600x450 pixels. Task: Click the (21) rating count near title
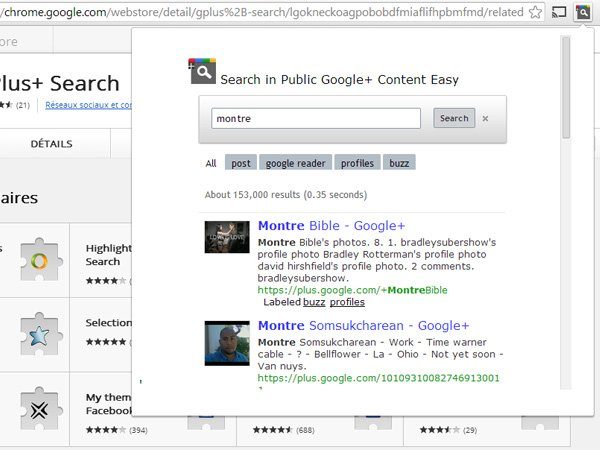[x=23, y=105]
